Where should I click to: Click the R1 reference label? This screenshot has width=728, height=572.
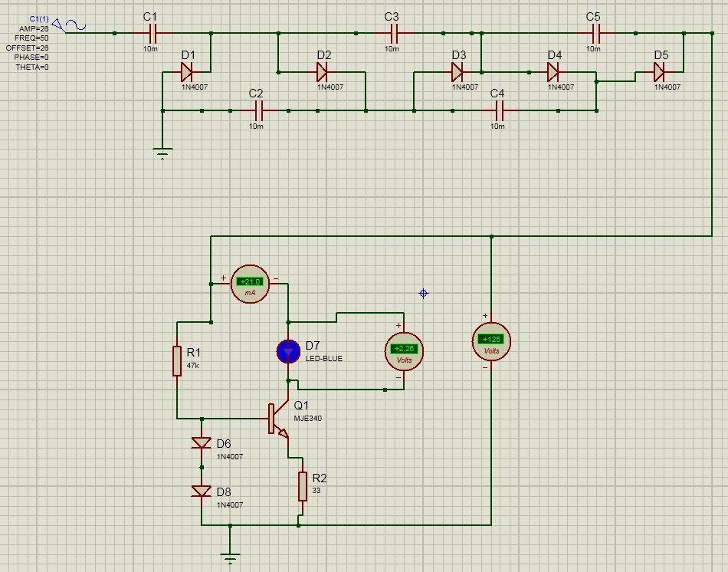coord(193,353)
